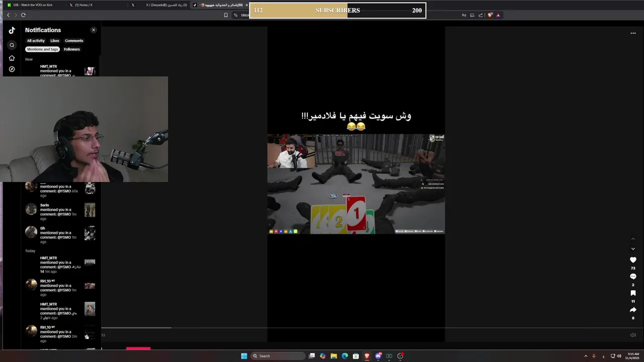Close the active TikTok browser tab
This screenshot has height=362, width=644.
247,5
